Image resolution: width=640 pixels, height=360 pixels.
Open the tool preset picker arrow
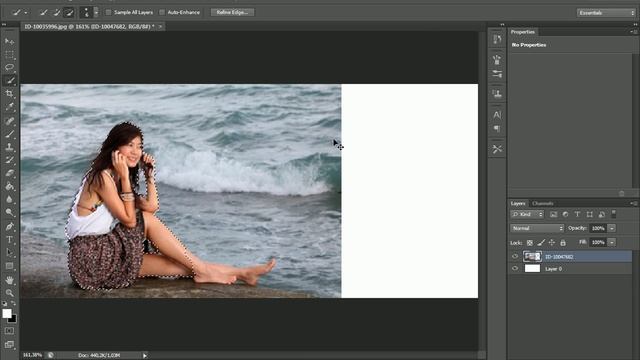tap(26, 13)
